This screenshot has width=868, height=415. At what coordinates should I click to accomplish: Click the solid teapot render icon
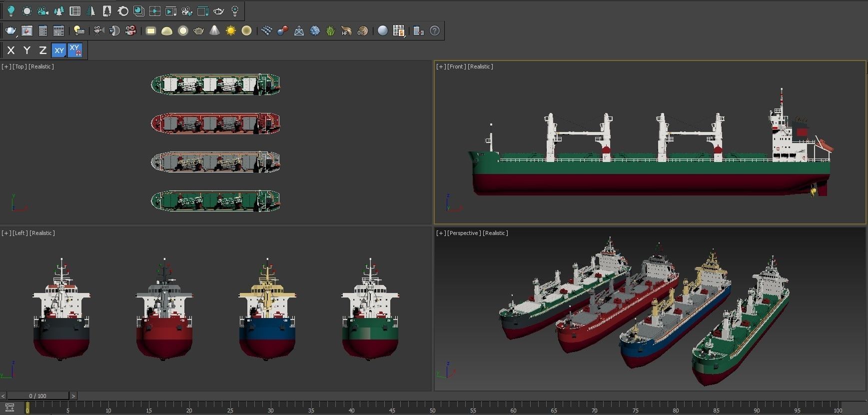(11, 31)
